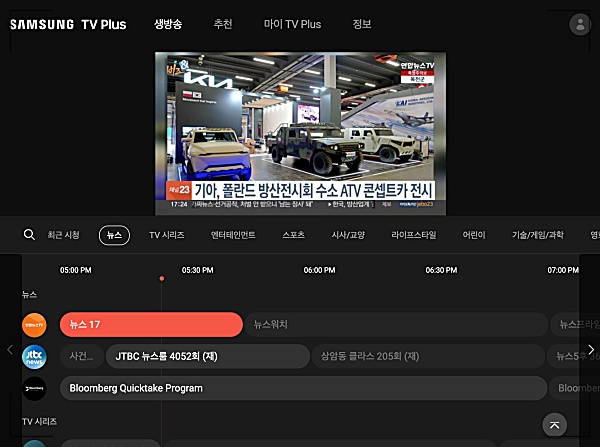Select the 시사/교양 category
The image size is (600, 447).
coord(348,235)
